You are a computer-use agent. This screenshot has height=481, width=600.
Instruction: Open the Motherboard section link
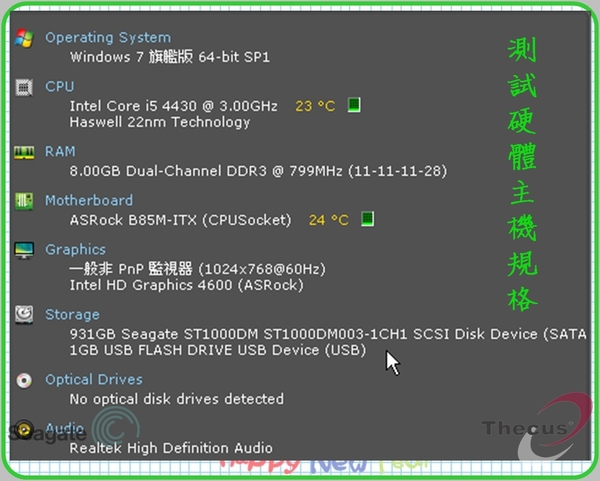pos(89,201)
